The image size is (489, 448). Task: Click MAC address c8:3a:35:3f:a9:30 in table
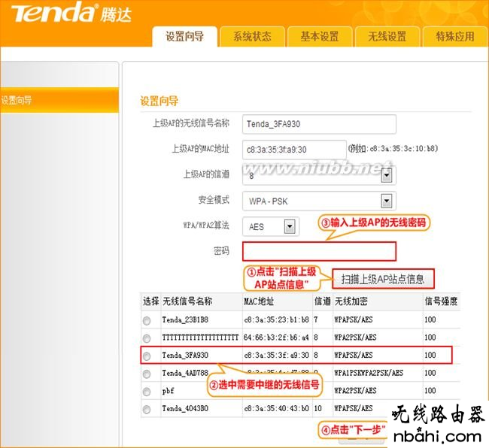(x=276, y=355)
